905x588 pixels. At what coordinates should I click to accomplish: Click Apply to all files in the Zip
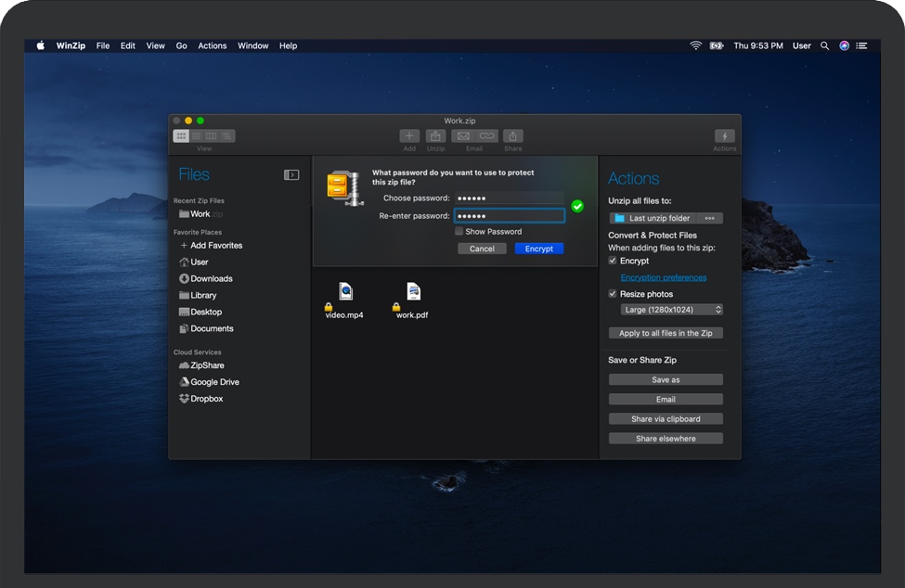pos(666,333)
